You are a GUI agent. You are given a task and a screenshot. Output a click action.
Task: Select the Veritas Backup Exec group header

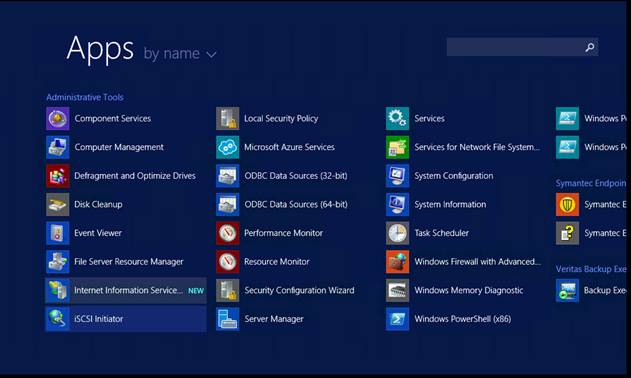pyautogui.click(x=591, y=269)
